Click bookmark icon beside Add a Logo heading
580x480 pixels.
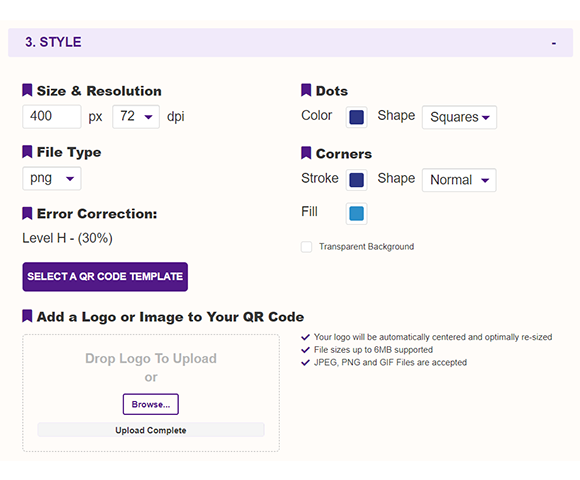(27, 316)
